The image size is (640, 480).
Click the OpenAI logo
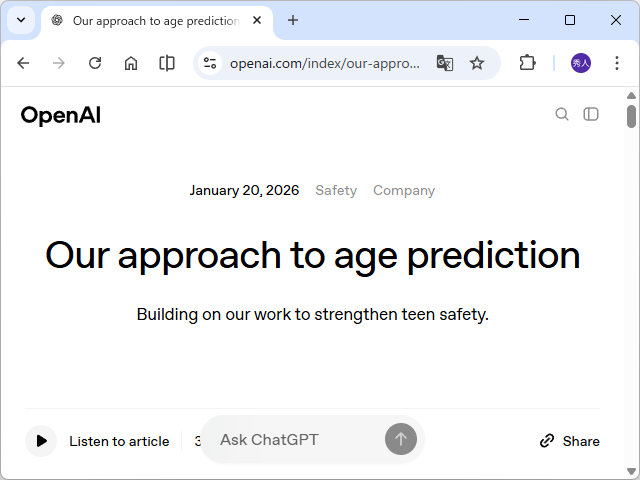tap(61, 115)
